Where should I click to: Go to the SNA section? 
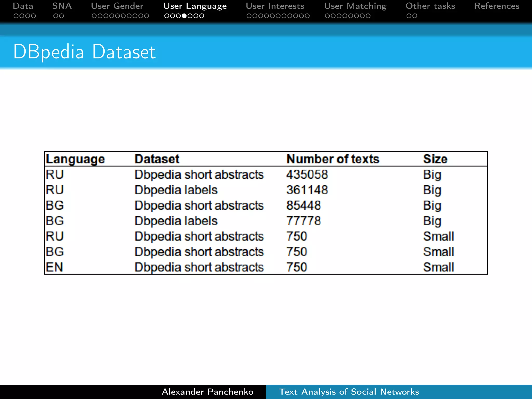[x=62, y=6]
